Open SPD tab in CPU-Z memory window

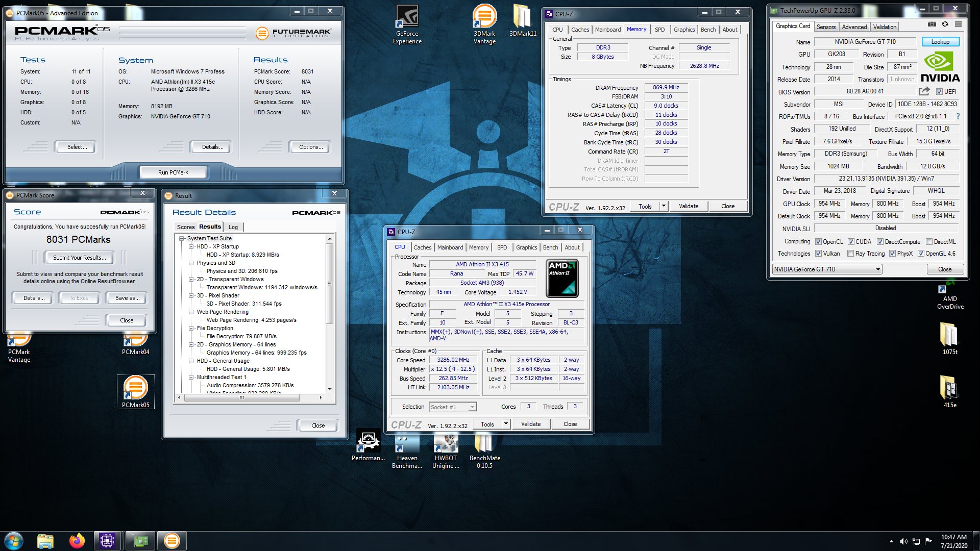click(659, 30)
